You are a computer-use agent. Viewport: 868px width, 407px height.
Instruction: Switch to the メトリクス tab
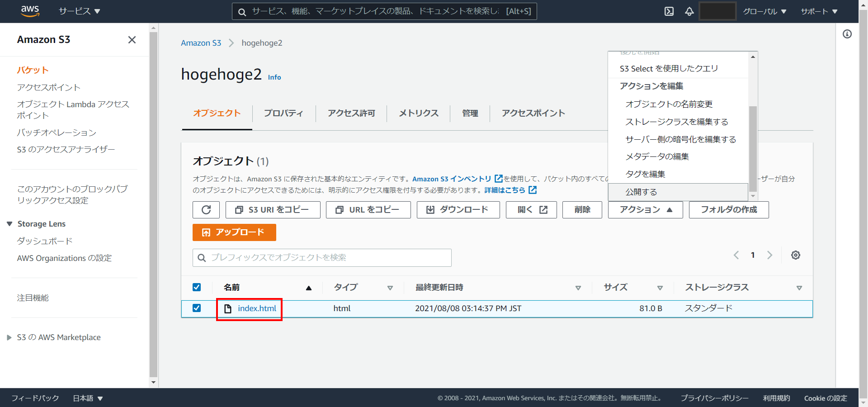pos(419,113)
